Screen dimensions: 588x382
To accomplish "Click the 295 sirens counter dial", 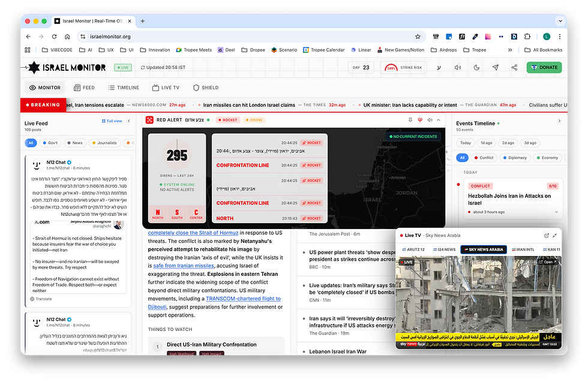I will point(177,155).
